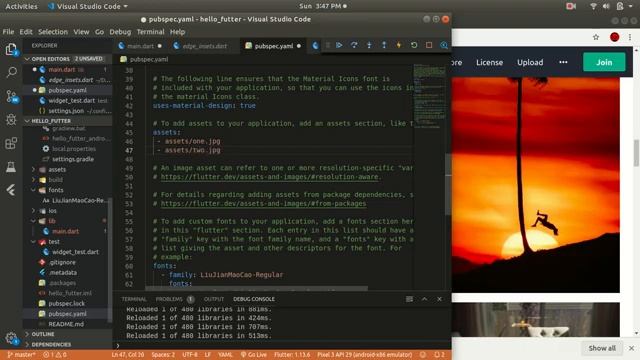Screen dimensions: 640x360
Task: Open the sunset palm tree photo
Action: [x=536, y=184]
